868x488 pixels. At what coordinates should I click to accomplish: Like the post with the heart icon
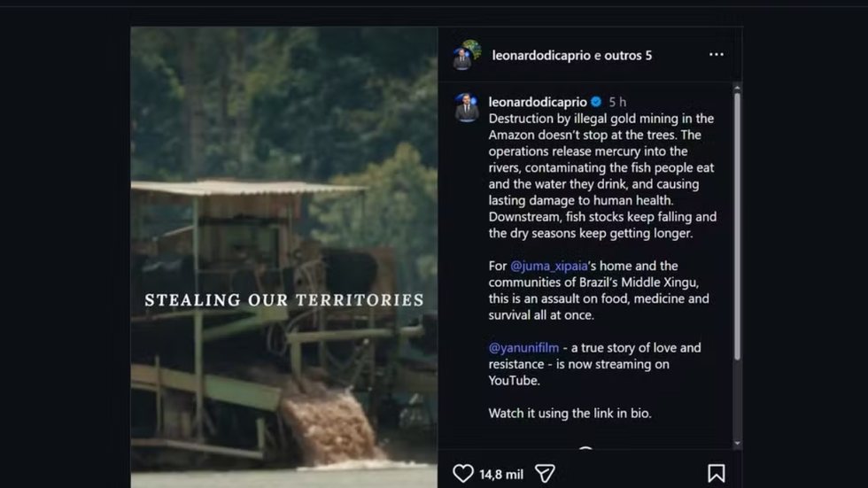click(x=462, y=474)
